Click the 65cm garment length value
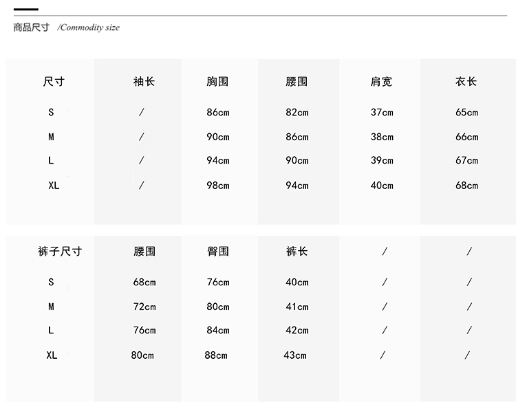Screen dimensions: 516x420 (466, 113)
